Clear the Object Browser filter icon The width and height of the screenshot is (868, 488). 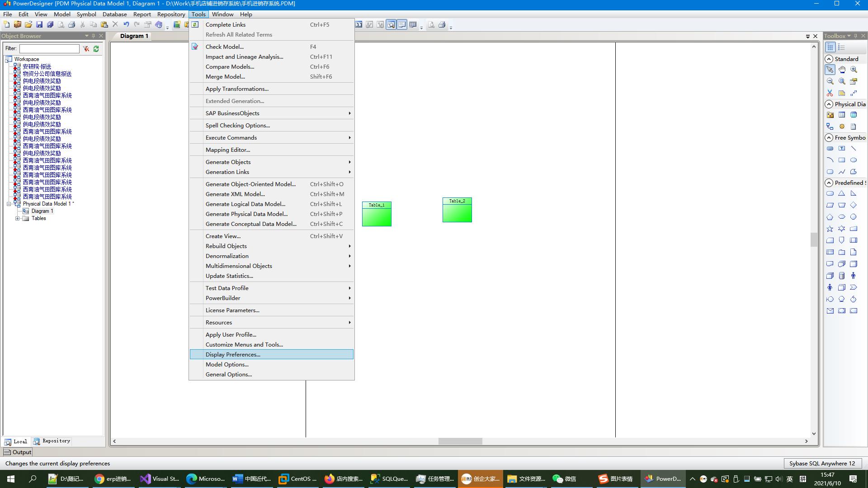click(86, 49)
